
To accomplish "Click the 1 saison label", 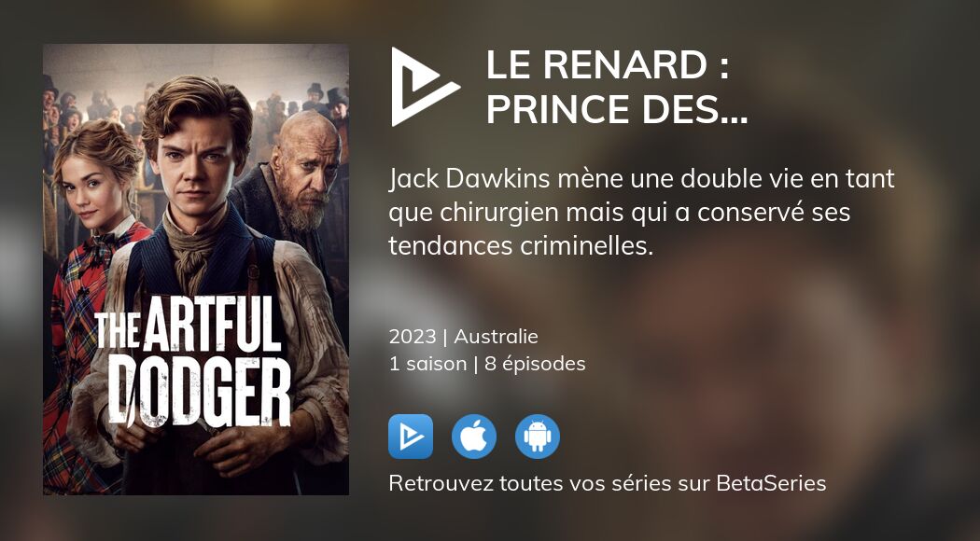I will (x=427, y=364).
